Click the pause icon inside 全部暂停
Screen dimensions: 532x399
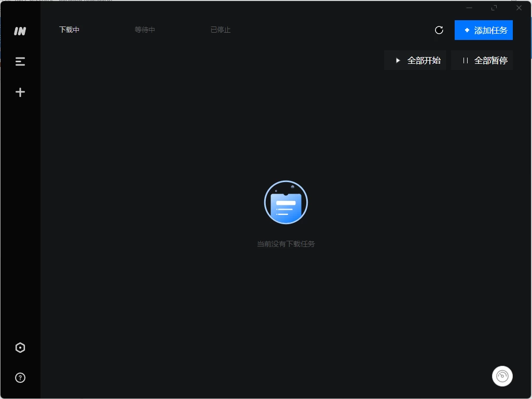(x=465, y=60)
